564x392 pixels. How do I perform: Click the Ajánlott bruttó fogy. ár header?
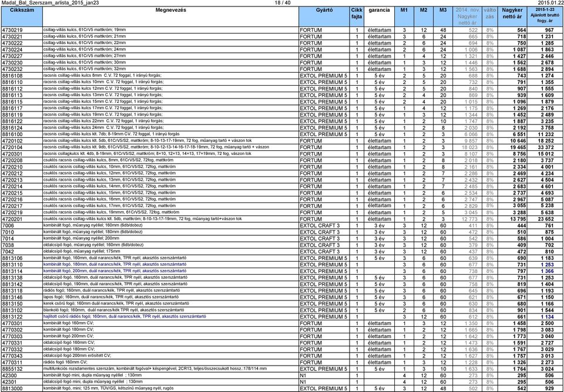click(x=545, y=15)
